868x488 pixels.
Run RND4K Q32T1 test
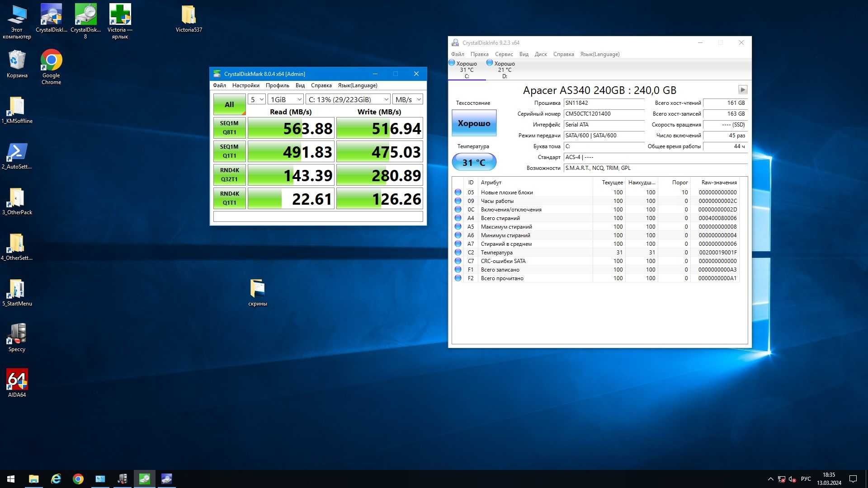point(229,175)
